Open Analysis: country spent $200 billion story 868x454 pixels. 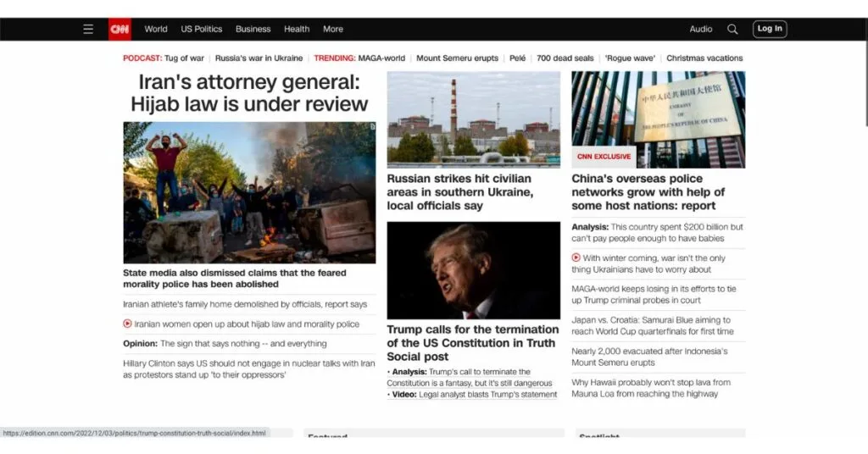pos(657,232)
